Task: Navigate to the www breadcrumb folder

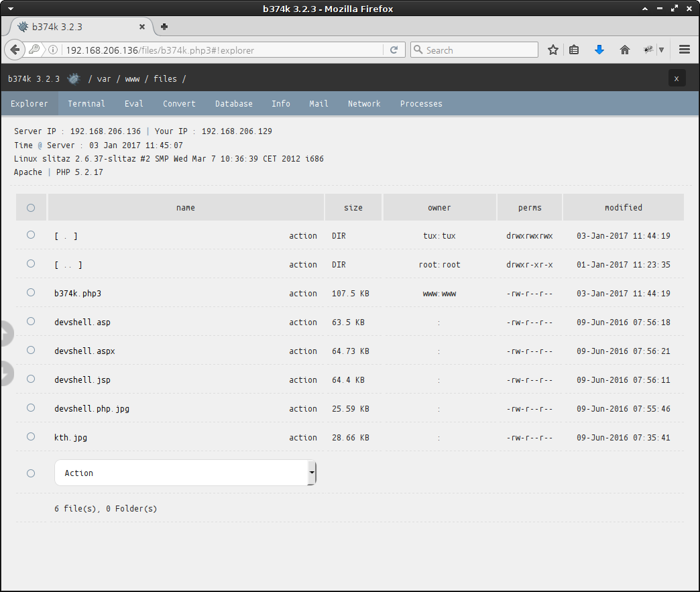Action: [x=132, y=79]
